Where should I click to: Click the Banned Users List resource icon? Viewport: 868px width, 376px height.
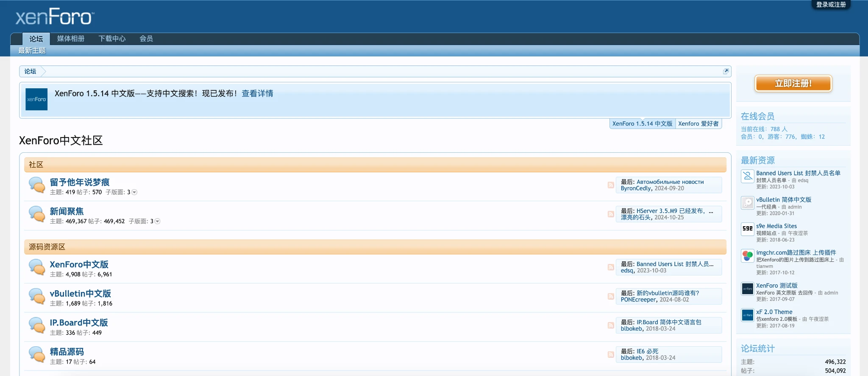click(x=747, y=176)
